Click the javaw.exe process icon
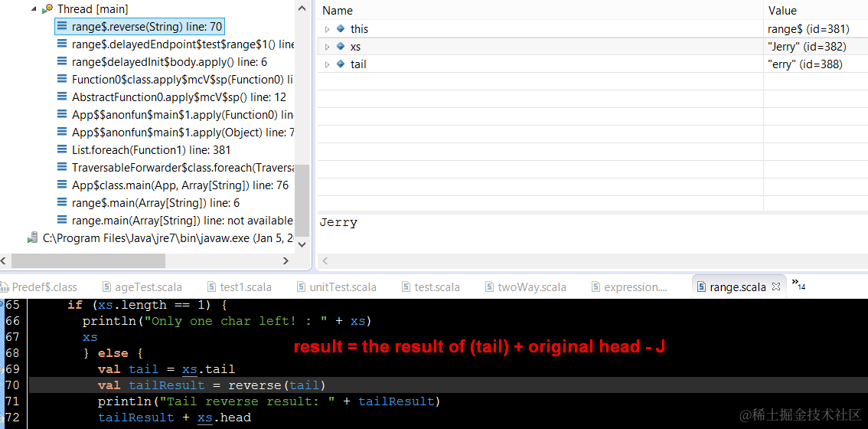The image size is (868, 429). tap(33, 239)
